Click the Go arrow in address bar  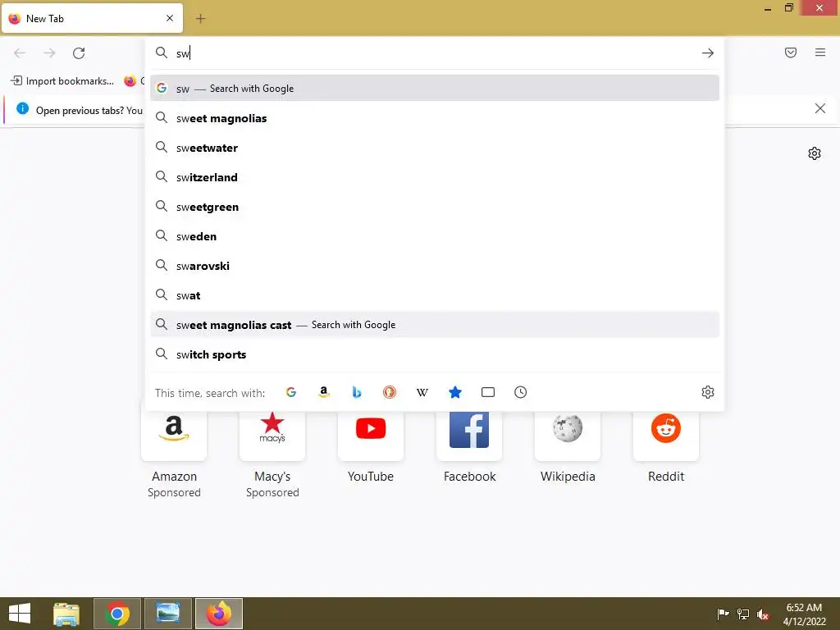708,53
